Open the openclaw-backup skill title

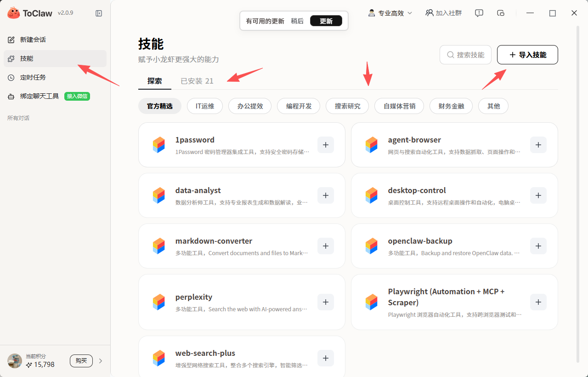click(x=420, y=241)
